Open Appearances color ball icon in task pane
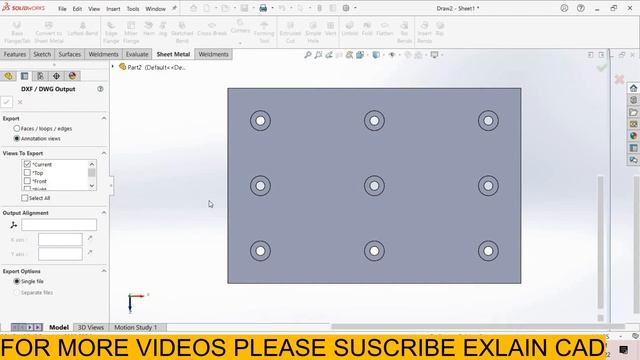Screen dimensions: 640x360 (633, 136)
